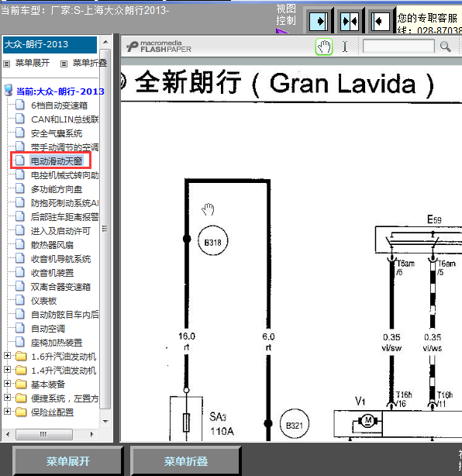This screenshot has height=476, width=462.
Task: Click the 便捷系统 folder icon
Action: pyautogui.click(x=21, y=398)
